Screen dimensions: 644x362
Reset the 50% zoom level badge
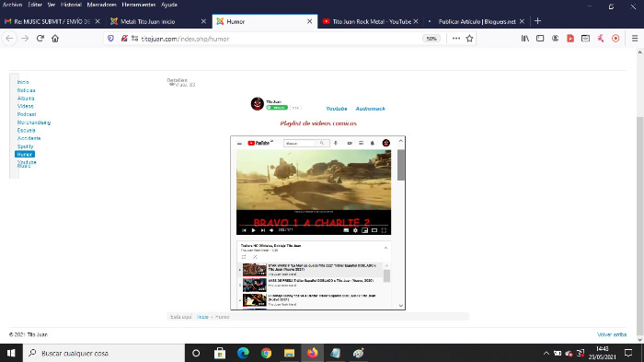[431, 39]
